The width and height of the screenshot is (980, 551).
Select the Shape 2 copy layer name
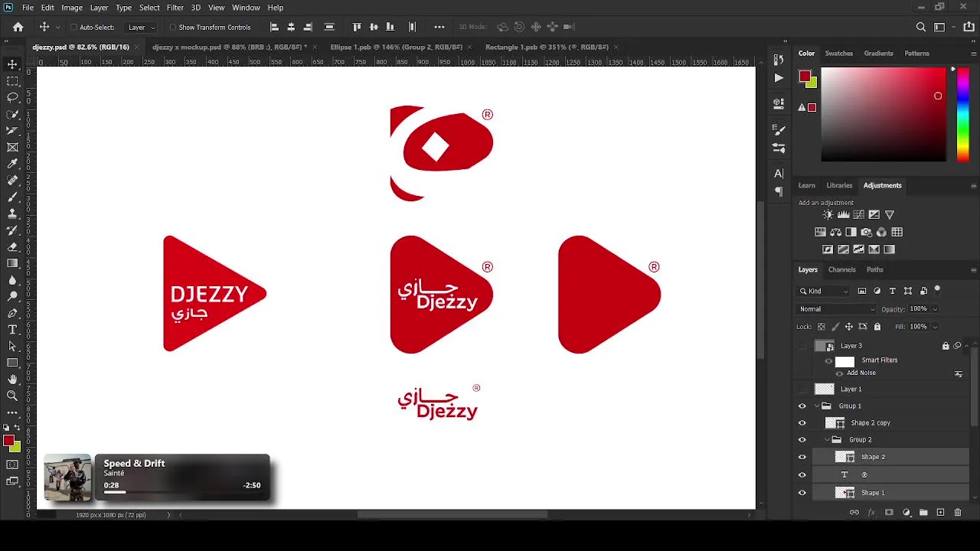[871, 423]
